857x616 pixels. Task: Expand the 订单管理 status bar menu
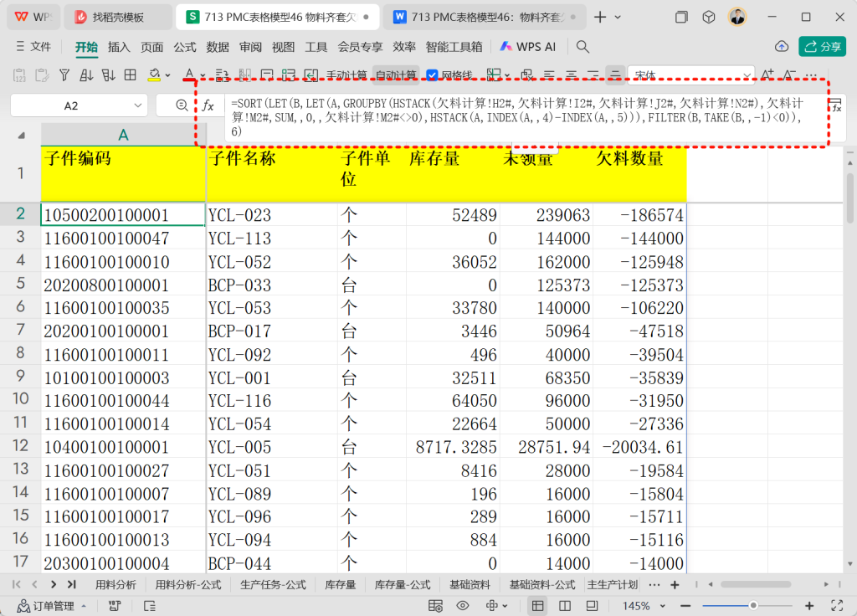52,606
